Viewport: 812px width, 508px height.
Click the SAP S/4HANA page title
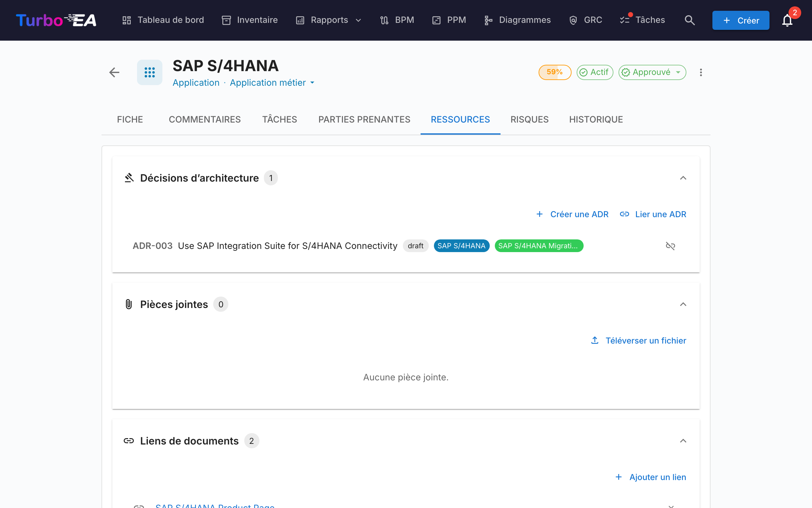pyautogui.click(x=226, y=65)
